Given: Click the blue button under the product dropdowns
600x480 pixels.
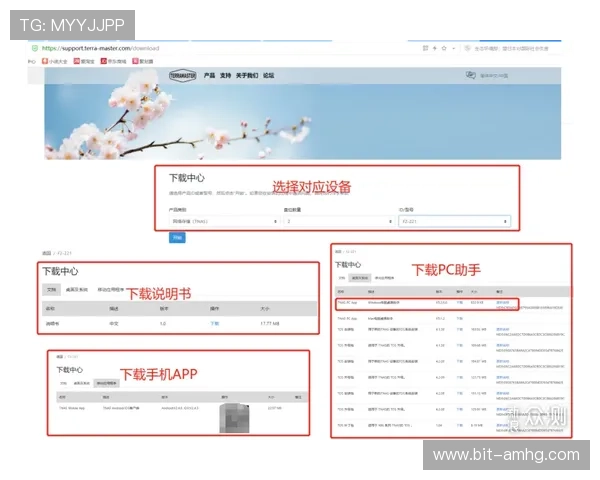Looking at the screenshot, I should (x=177, y=238).
